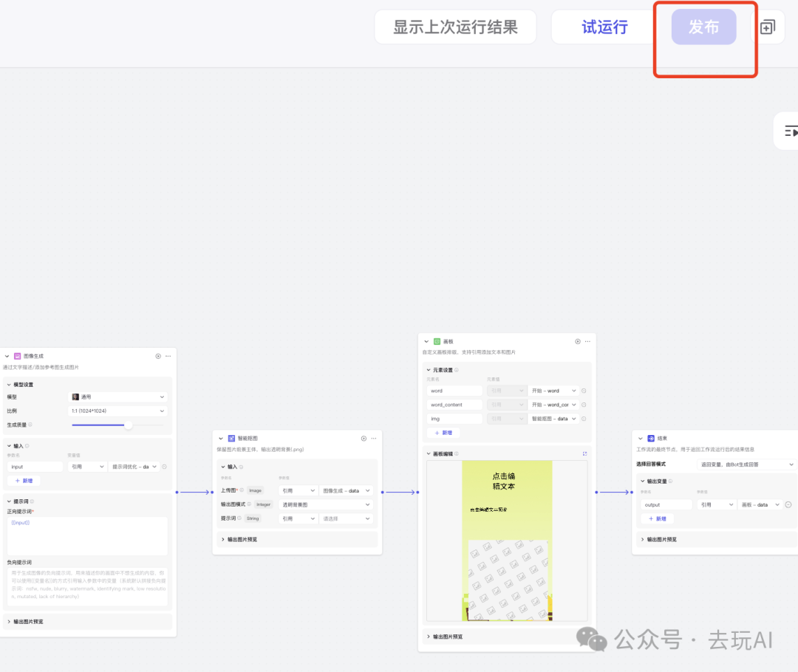Click the 负向提示词 text area
Screen dimensions: 798x672
(87, 587)
